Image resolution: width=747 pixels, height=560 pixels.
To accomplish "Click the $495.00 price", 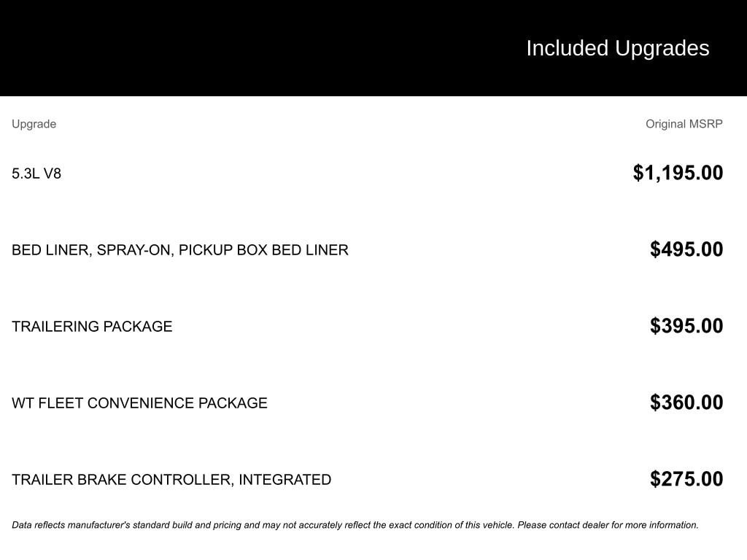I will tap(686, 249).
